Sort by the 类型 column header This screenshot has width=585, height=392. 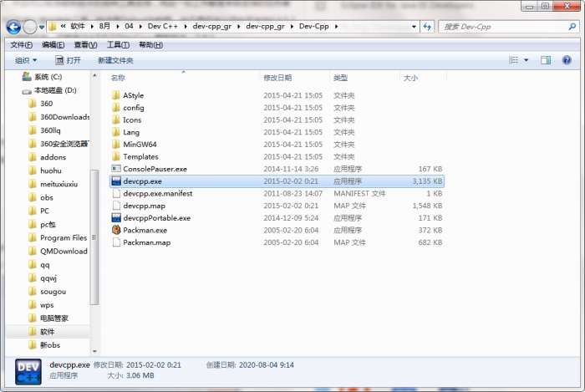pos(341,78)
